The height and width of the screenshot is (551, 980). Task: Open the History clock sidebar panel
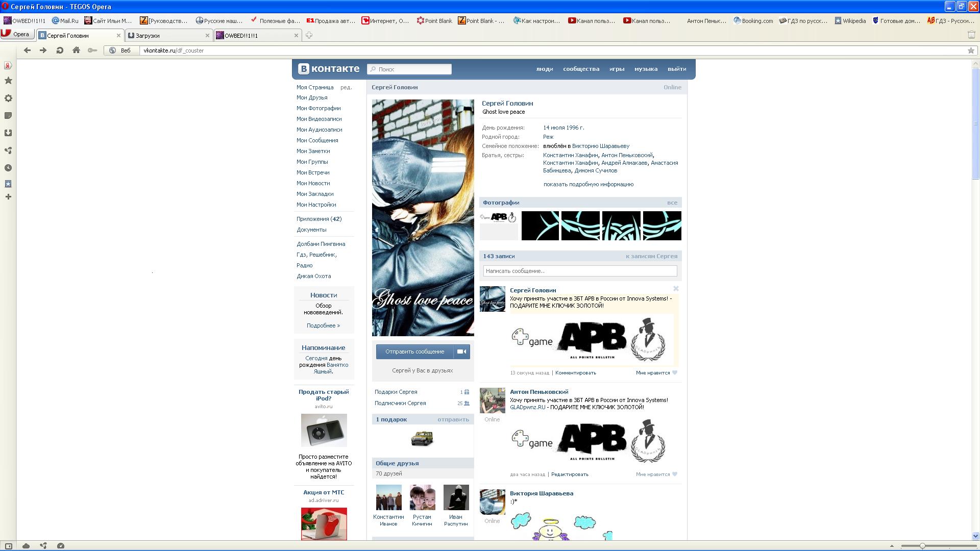(8, 168)
